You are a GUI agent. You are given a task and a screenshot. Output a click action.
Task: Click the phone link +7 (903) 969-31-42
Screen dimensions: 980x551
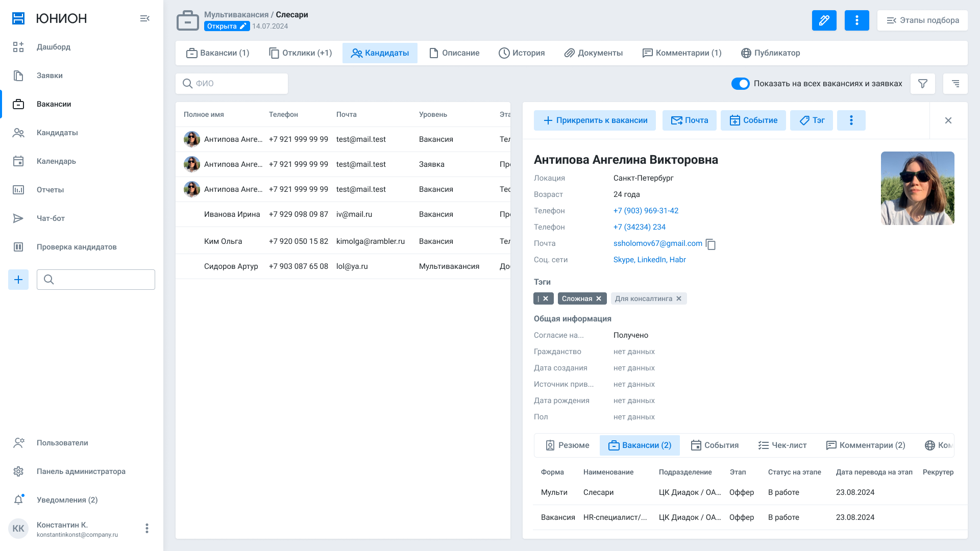(646, 211)
